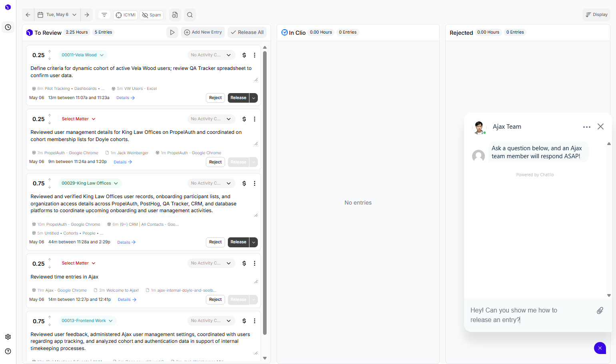Edit the Reviewed time entries in Ajax description

coord(144,277)
